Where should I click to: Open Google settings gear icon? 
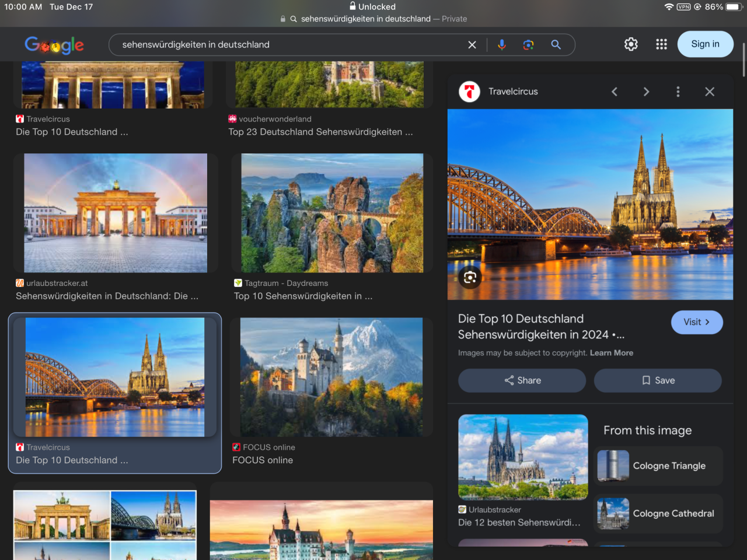click(x=631, y=44)
